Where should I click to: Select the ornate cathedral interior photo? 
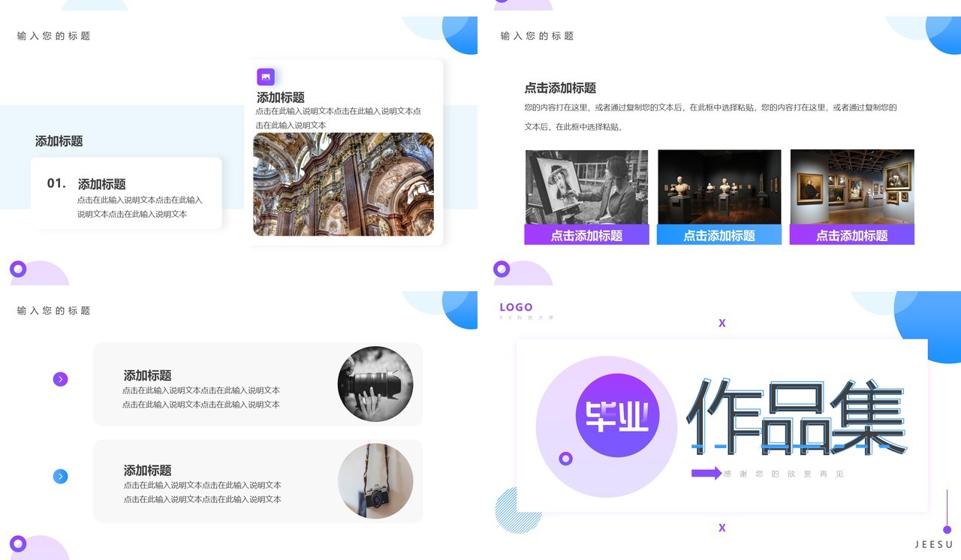click(x=343, y=185)
